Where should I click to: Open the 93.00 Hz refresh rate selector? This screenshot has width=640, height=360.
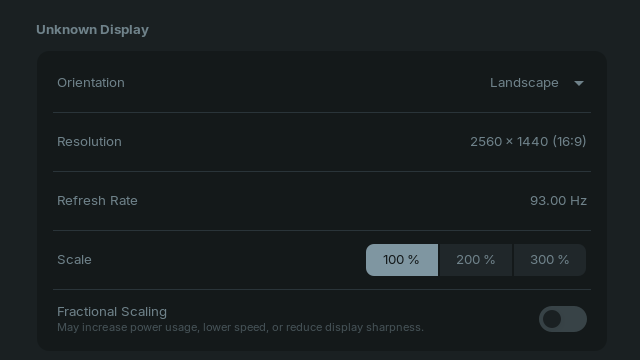point(558,201)
